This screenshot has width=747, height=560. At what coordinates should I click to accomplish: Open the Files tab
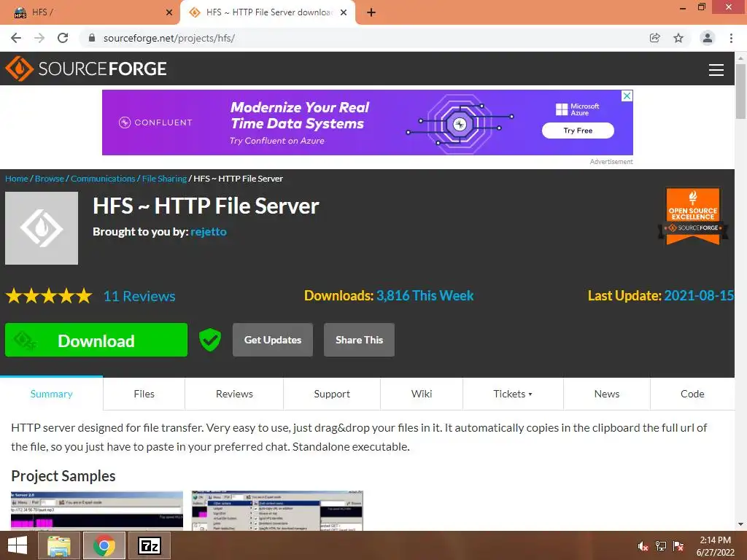point(144,394)
